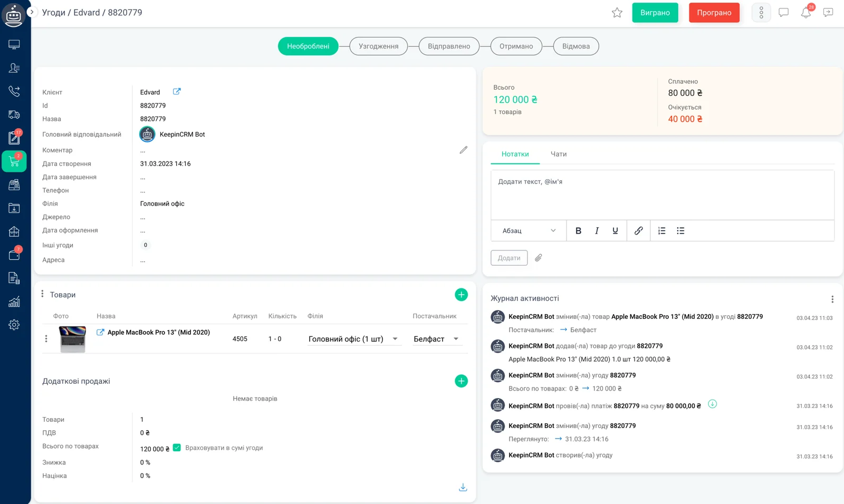Add a product with Товари plus button
Screen dimensions: 844x504
(x=461, y=295)
